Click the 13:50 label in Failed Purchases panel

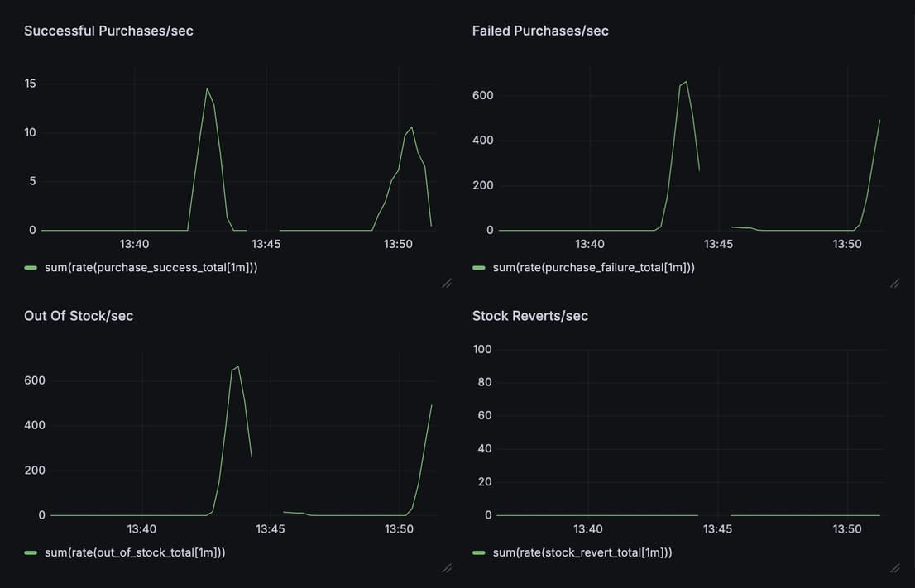[847, 245]
